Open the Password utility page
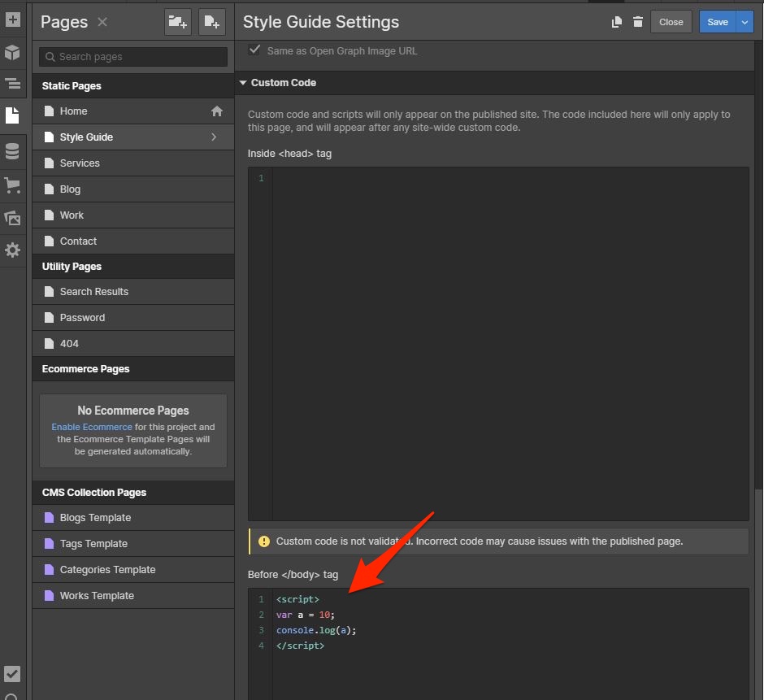 (x=133, y=318)
